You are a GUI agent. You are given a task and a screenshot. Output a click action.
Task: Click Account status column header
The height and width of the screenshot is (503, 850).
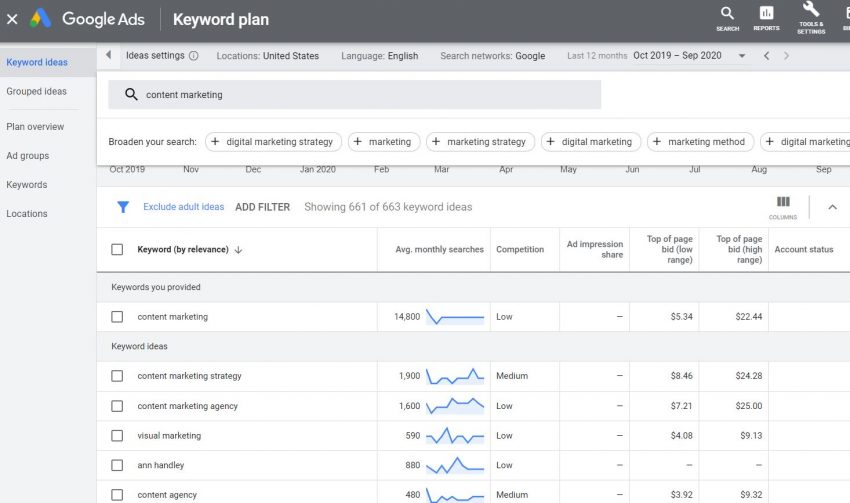click(x=804, y=249)
